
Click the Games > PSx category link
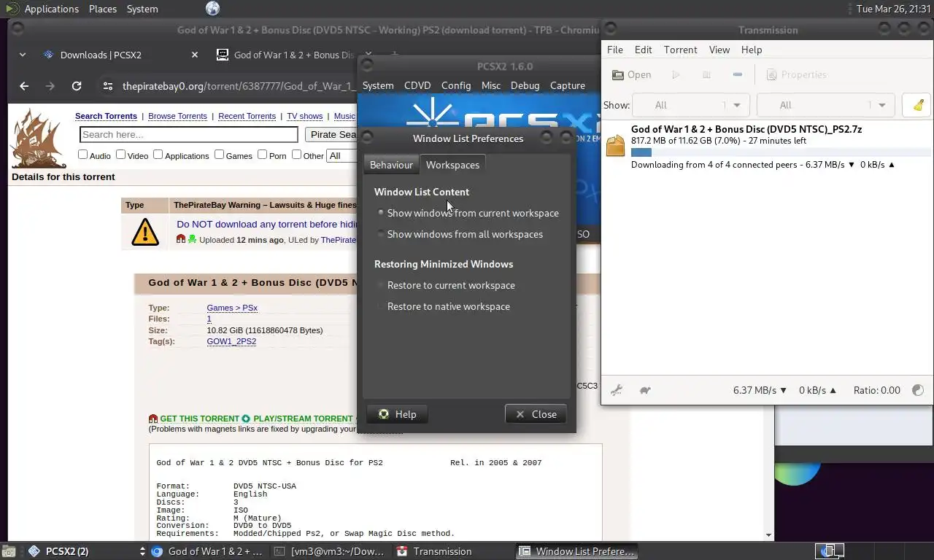pos(232,308)
